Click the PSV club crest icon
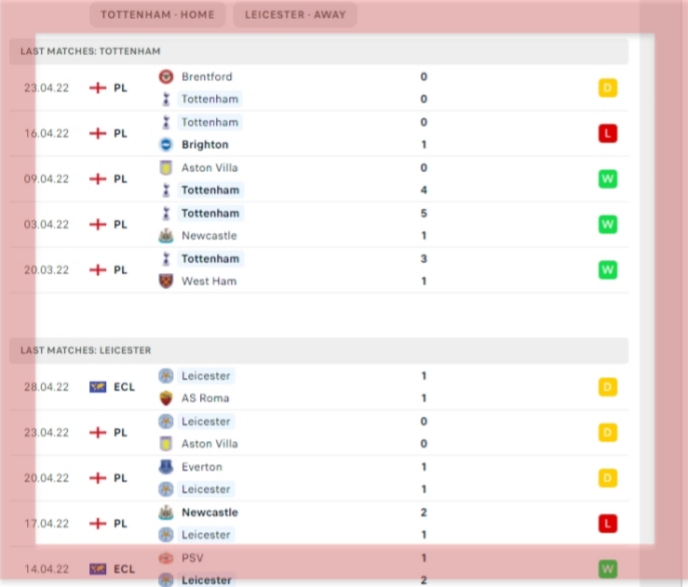The image size is (688, 587). pos(166,557)
